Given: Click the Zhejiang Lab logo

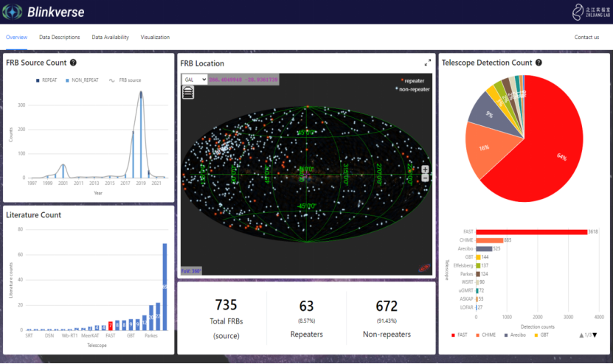Looking at the screenshot, I should tap(591, 12).
